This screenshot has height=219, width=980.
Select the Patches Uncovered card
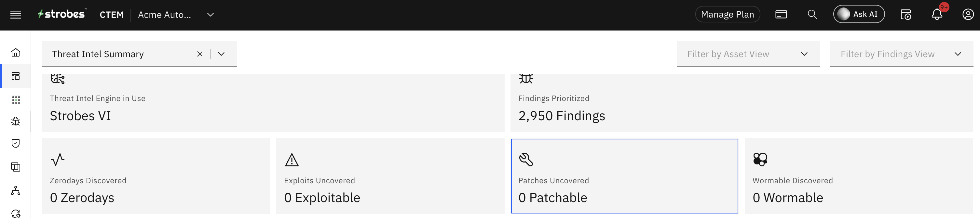[x=624, y=176]
